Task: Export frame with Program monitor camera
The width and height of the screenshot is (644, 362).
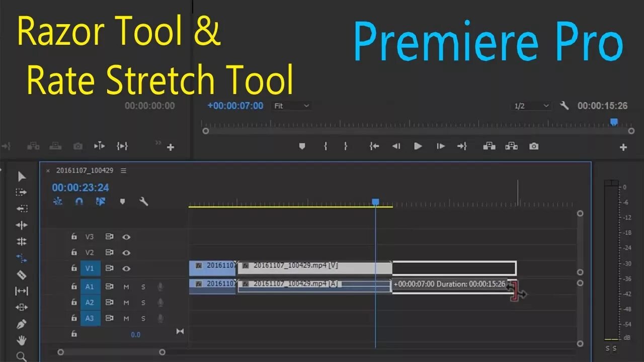Action: 534,146
